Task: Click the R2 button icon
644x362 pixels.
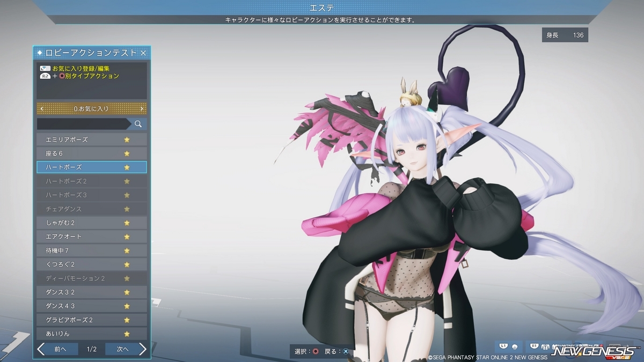Action: (45, 76)
